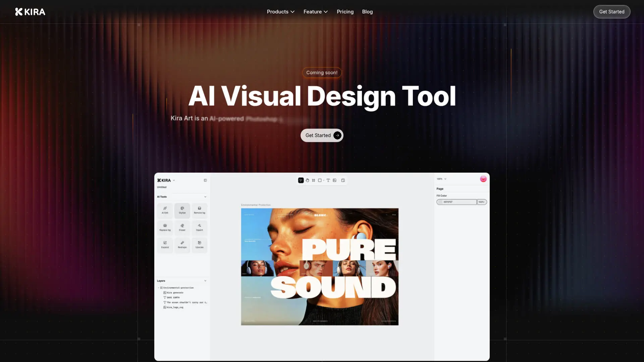Toggle the left sidebar panel icon
644x362 pixels.
(x=205, y=180)
